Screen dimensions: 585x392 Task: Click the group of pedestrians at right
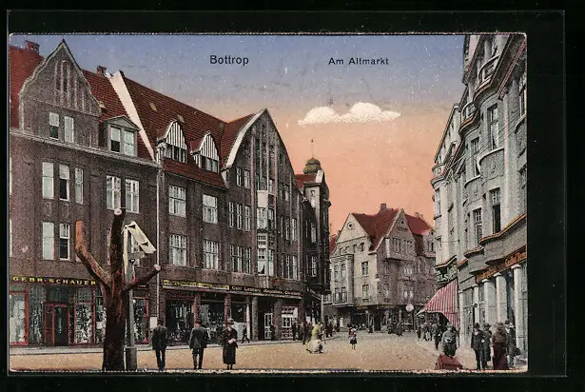[x=485, y=344]
